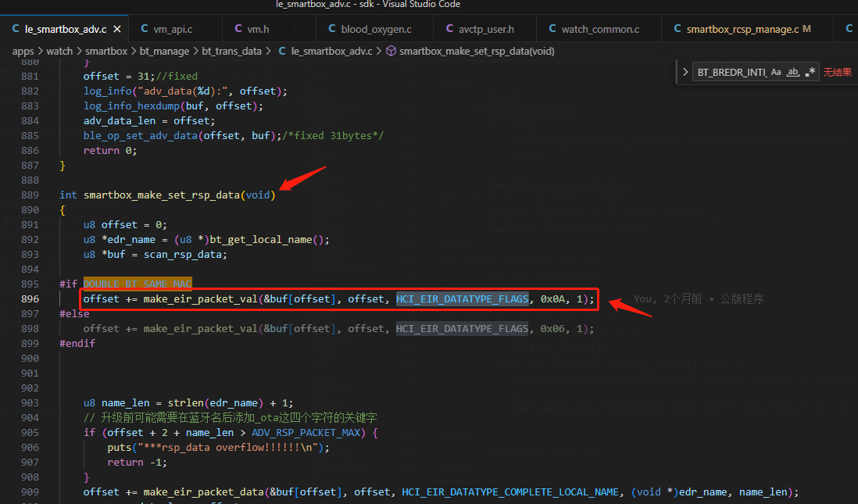Click the '#endif' directive on line 899
The height and width of the screenshot is (504, 858).
[x=77, y=343]
